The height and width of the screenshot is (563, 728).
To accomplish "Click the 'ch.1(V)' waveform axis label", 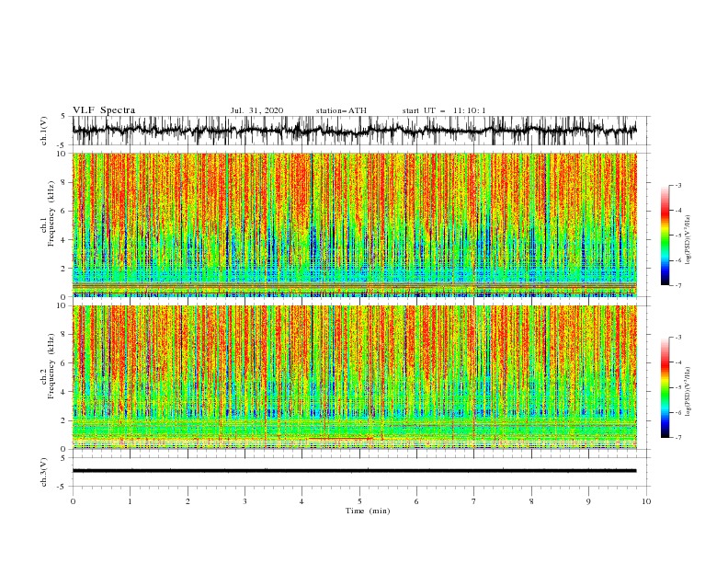I will tap(44, 131).
